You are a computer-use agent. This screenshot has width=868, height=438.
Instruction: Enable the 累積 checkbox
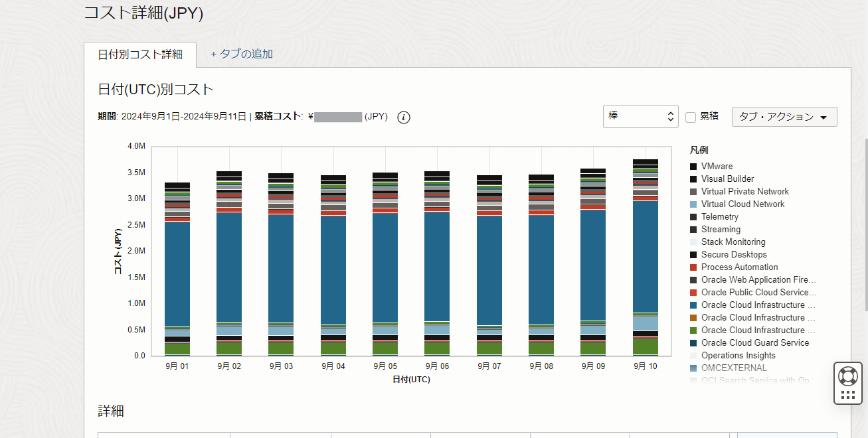pos(691,117)
